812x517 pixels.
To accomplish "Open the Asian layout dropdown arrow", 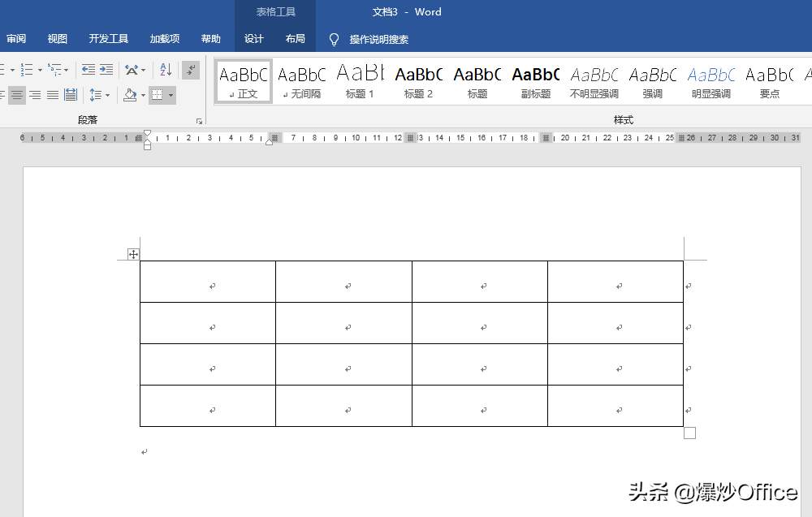I will pos(144,70).
